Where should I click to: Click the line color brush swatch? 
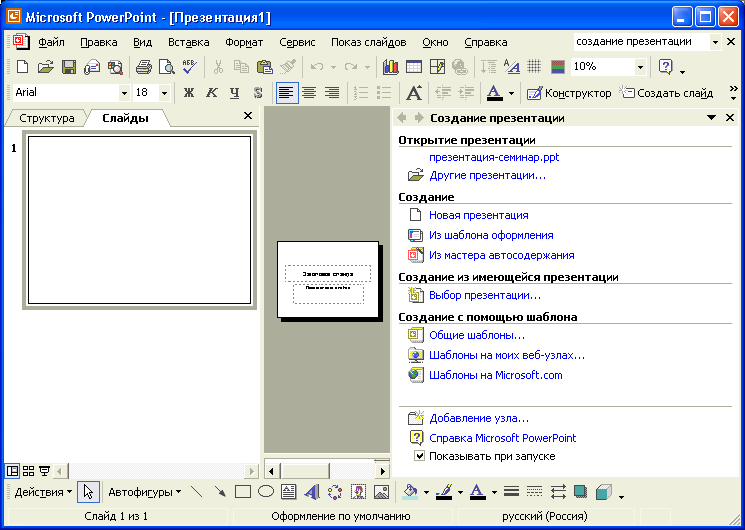click(444, 492)
